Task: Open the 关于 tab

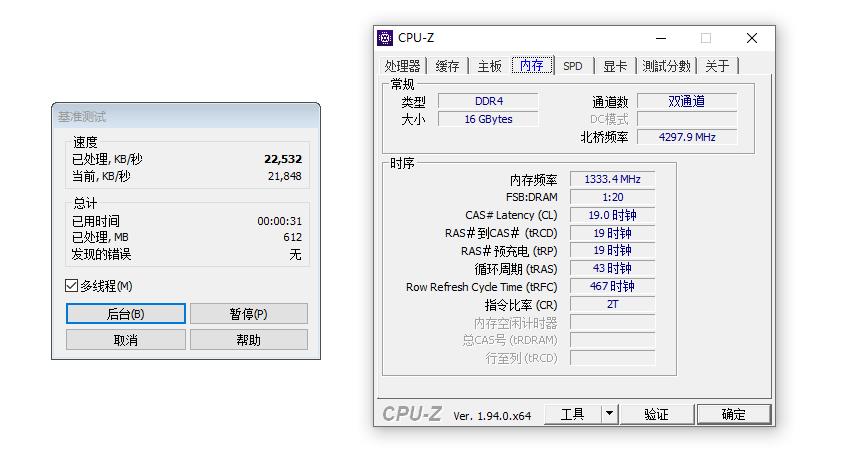Action: [717, 66]
